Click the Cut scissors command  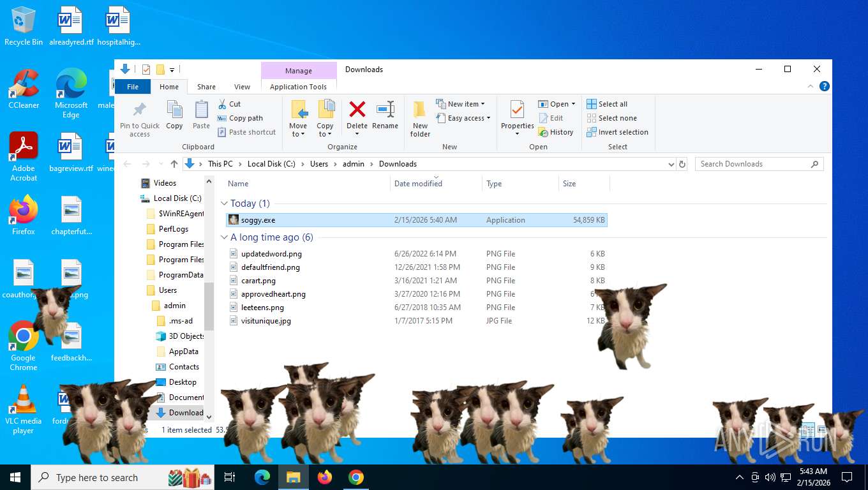point(229,104)
